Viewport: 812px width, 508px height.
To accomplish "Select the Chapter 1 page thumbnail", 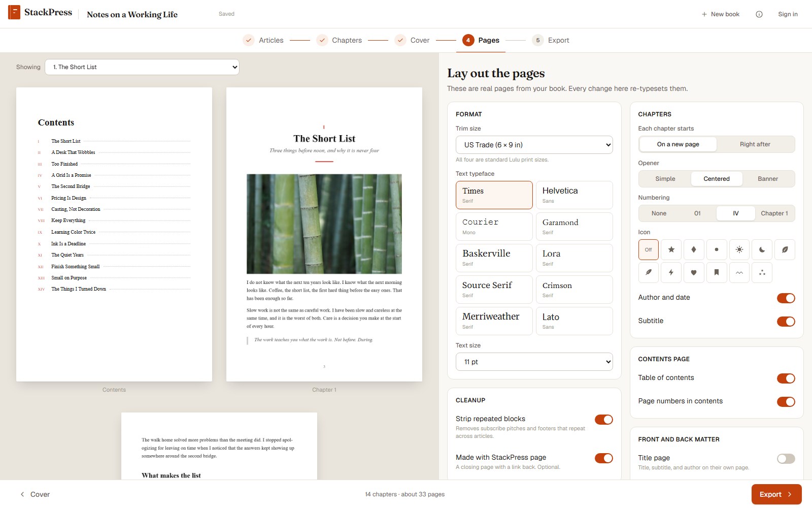I will pyautogui.click(x=324, y=234).
